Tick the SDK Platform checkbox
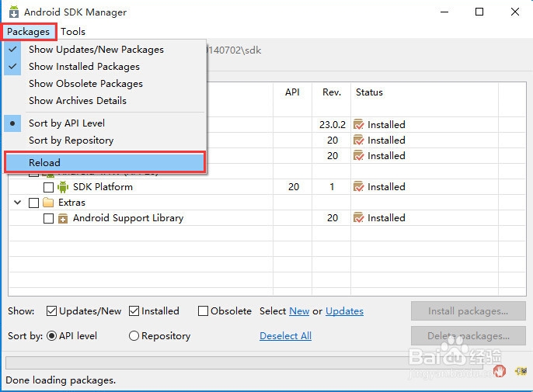Viewport: 533px width, 392px height. click(49, 187)
